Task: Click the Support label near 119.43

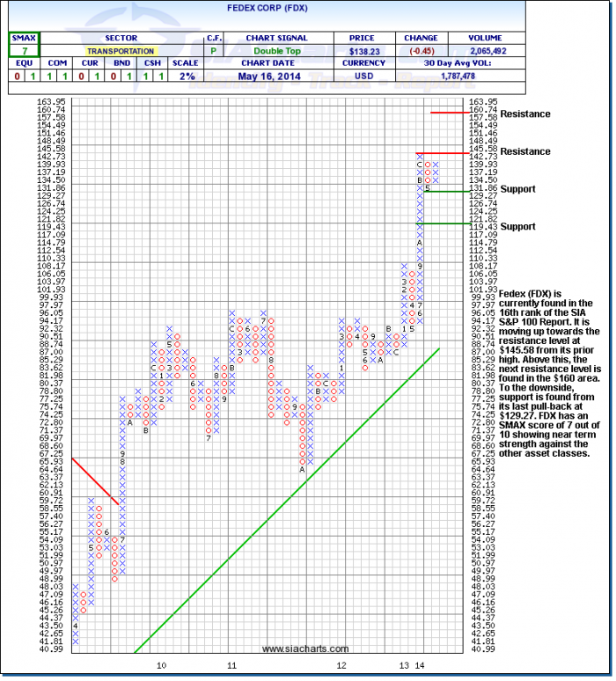Action: [518, 226]
